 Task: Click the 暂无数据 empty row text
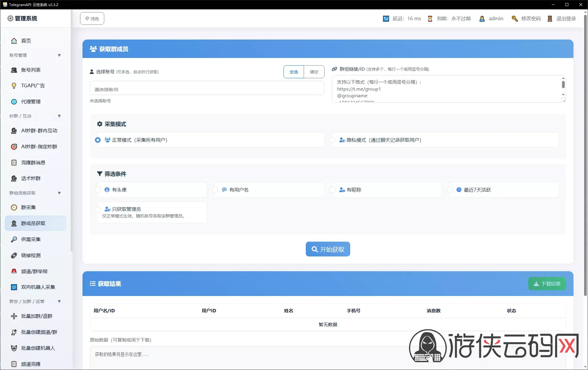(328, 325)
